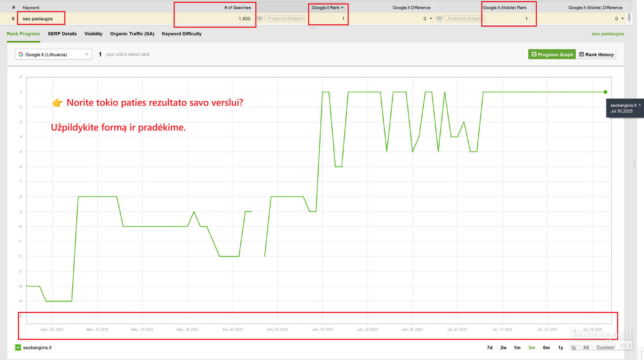Viewport: 644px width, 360px height.
Task: Switch to the Rank History view
Action: pos(596,54)
